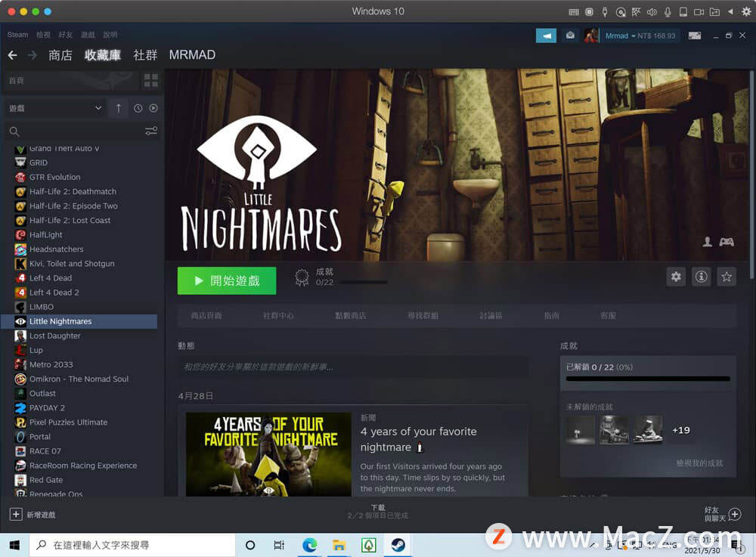Open the 遊戲 menu in the menu bar
Screen dimensions: 756x557
tap(87, 35)
